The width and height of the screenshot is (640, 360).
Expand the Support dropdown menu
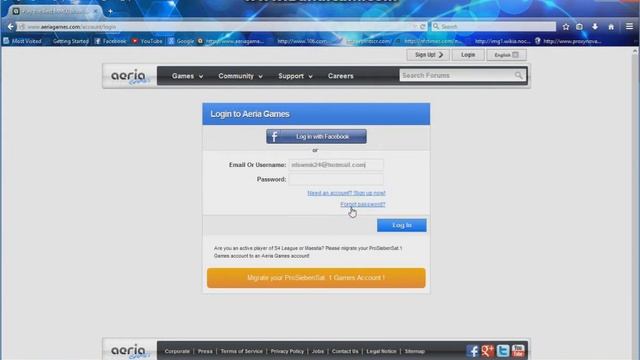coord(295,76)
